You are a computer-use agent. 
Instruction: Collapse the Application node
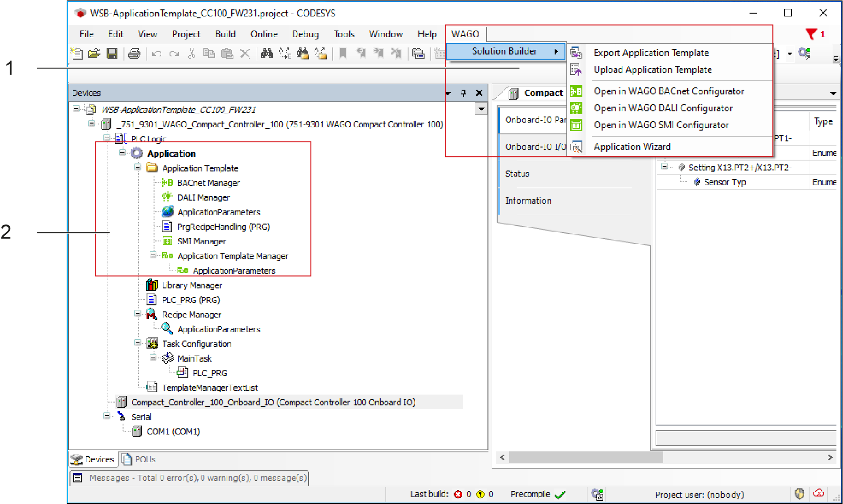point(122,153)
